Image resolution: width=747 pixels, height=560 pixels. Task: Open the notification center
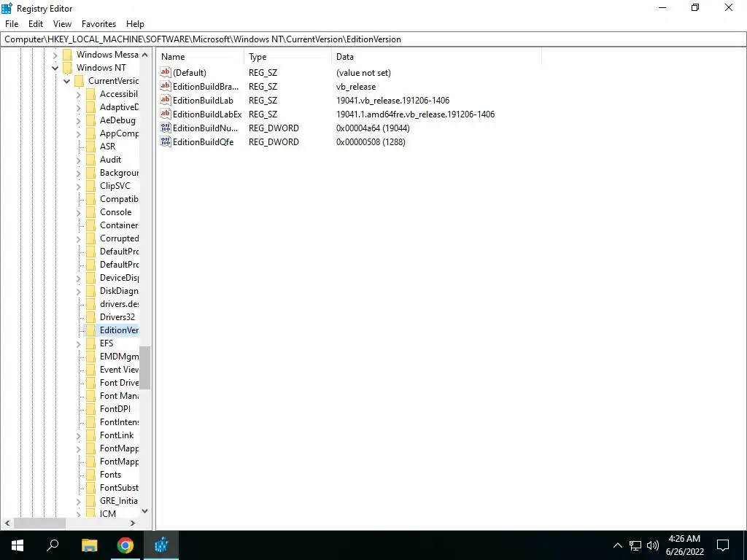(x=723, y=545)
